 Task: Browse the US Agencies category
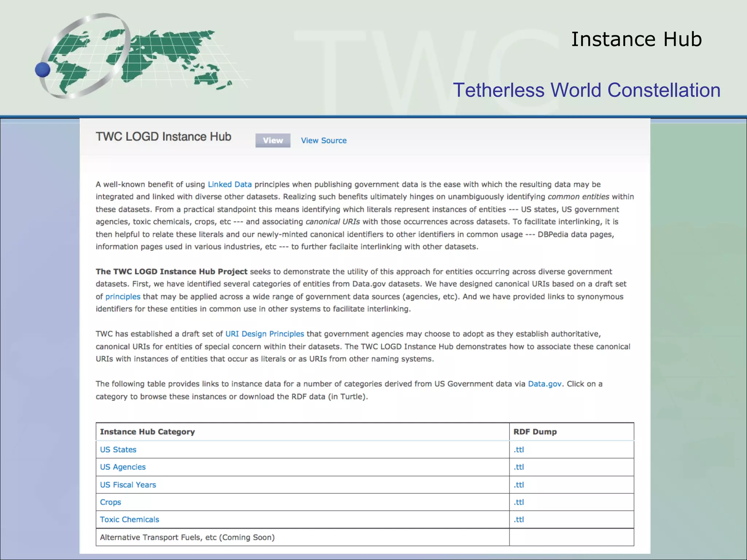coord(123,467)
